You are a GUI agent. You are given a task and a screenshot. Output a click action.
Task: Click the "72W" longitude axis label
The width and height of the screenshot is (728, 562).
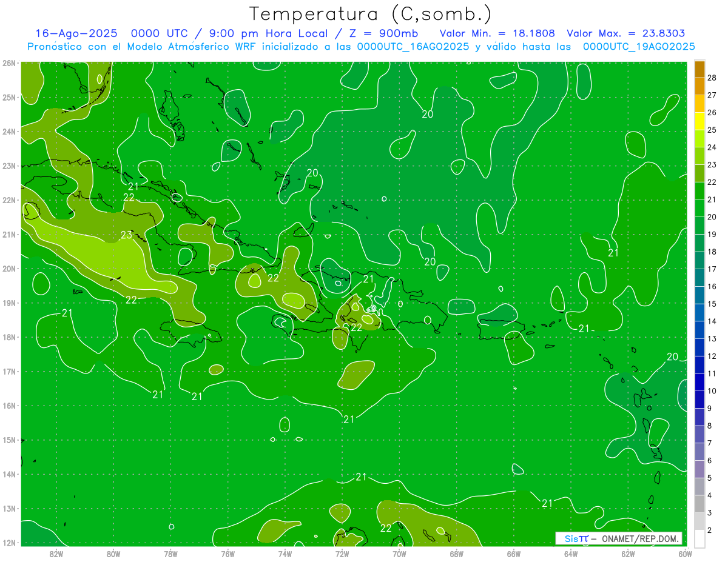point(342,554)
